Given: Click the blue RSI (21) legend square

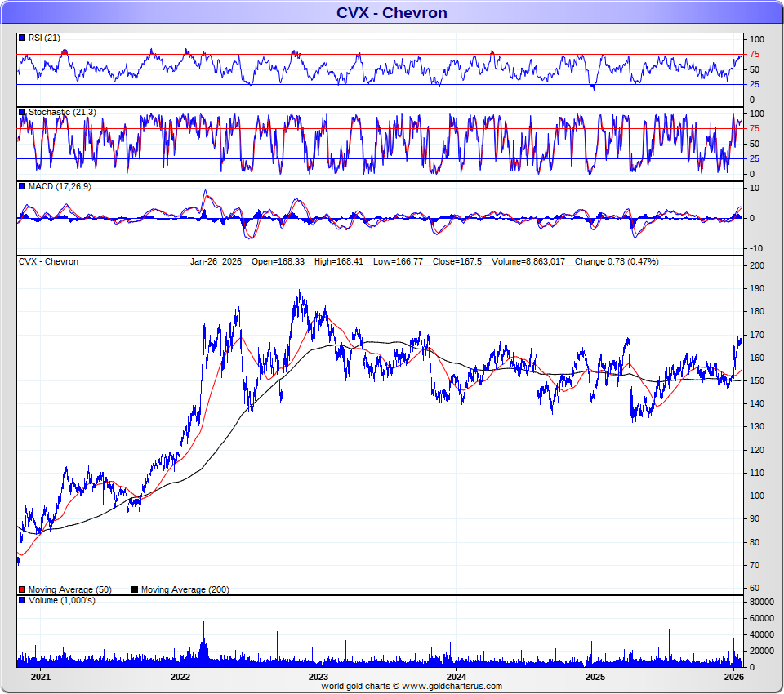Looking at the screenshot, I should [22, 38].
